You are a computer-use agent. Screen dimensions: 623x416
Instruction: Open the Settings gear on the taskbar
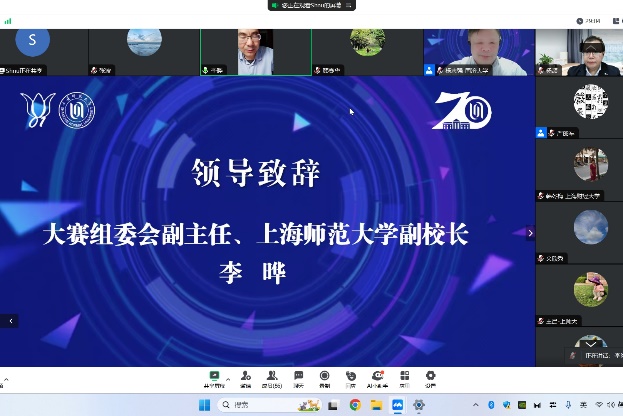(419, 405)
